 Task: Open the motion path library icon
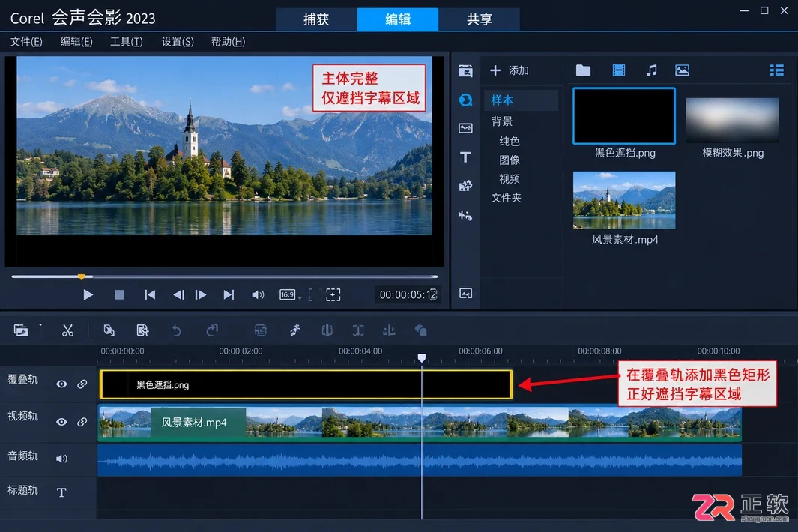click(465, 215)
